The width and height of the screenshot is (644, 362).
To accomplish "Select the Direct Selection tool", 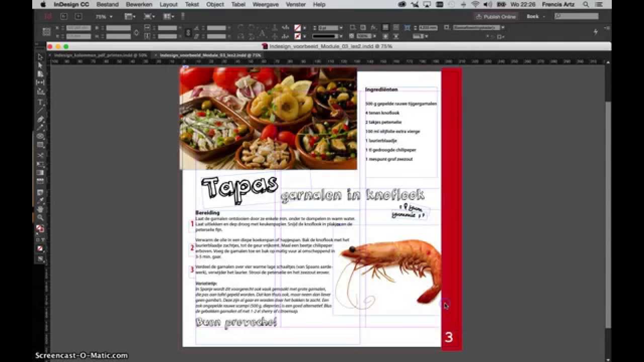I will 40,65.
